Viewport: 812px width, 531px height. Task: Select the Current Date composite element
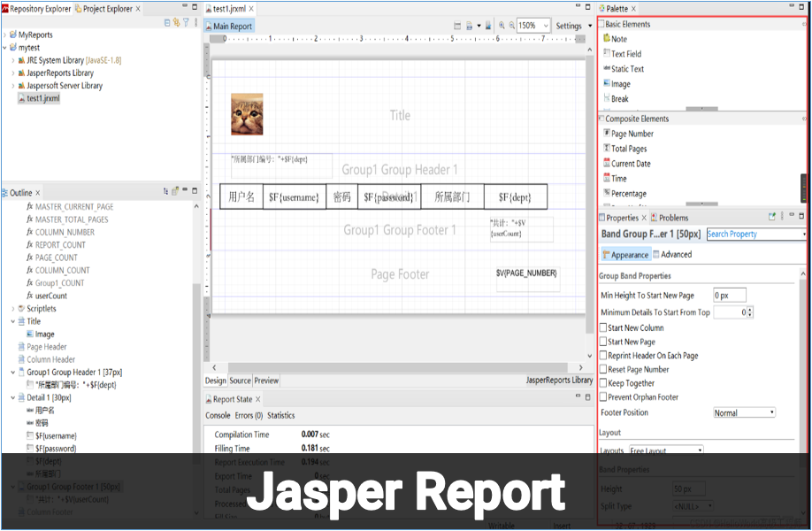tap(630, 164)
